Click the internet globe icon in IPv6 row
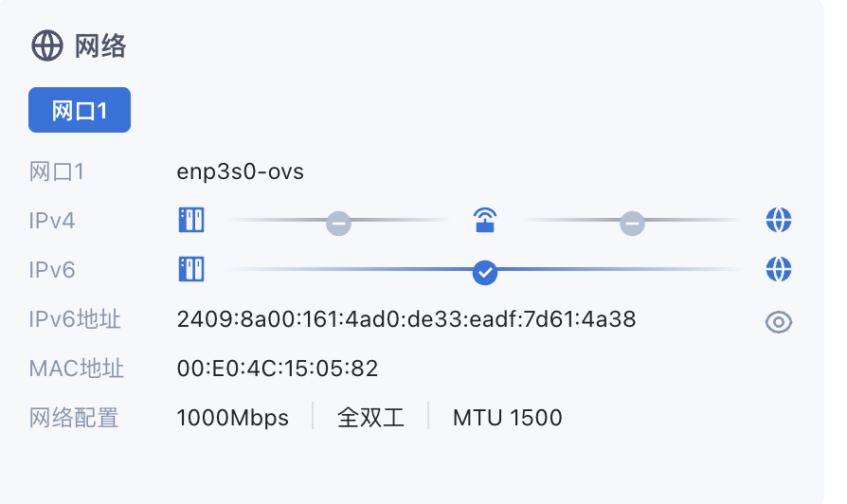This screenshot has height=504, width=847. (778, 270)
